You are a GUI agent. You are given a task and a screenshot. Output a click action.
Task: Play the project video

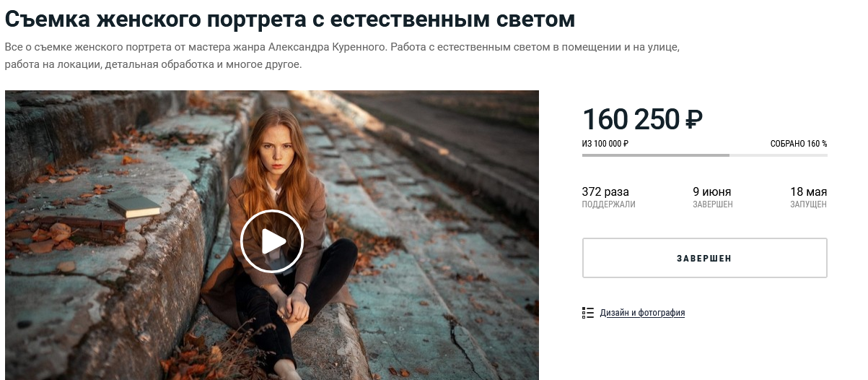click(x=272, y=241)
